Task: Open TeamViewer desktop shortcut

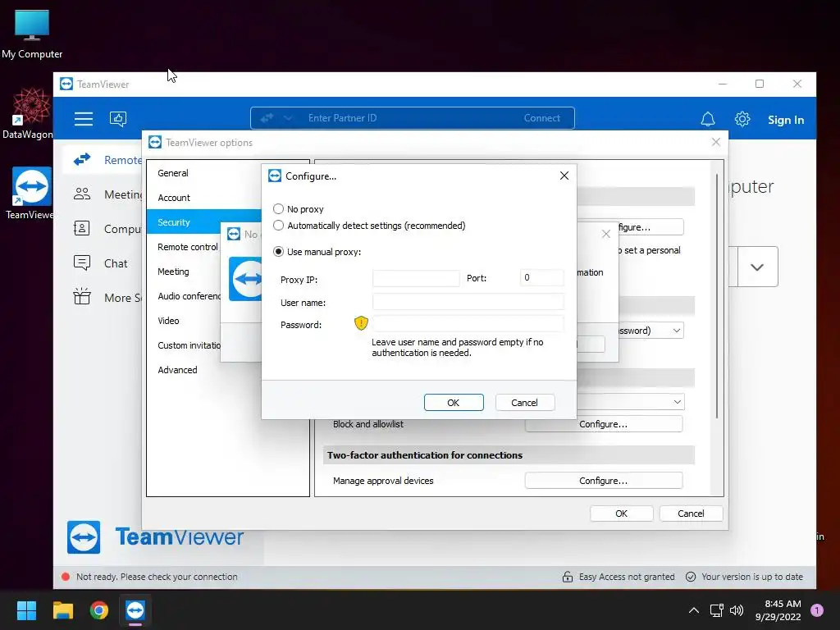Action: [30, 194]
